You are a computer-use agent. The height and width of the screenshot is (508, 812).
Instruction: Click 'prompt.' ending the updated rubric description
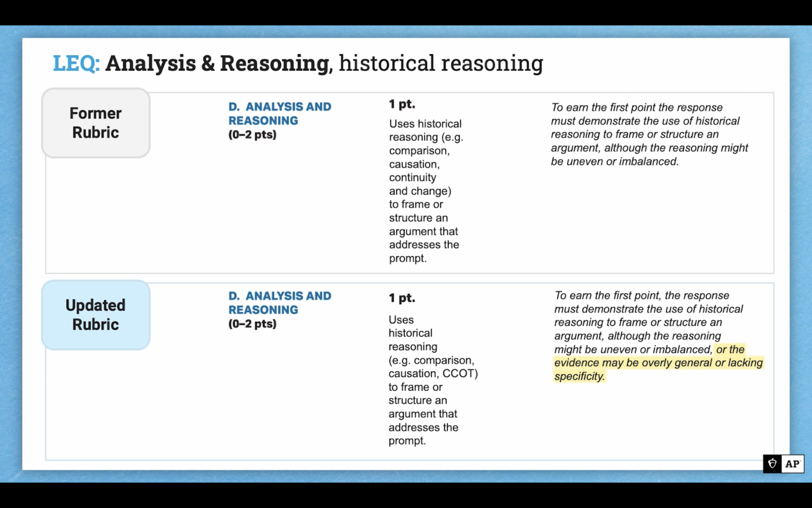[x=407, y=441]
